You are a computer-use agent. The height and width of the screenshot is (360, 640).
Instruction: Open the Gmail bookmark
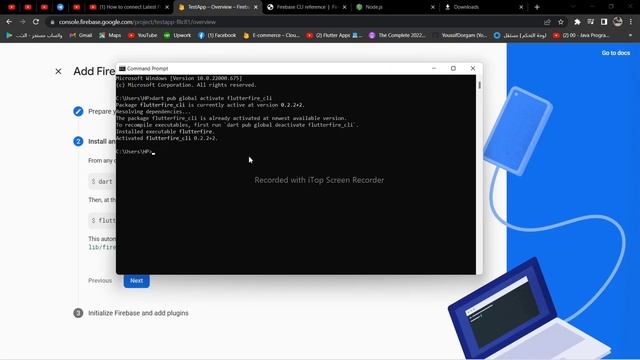81,36
